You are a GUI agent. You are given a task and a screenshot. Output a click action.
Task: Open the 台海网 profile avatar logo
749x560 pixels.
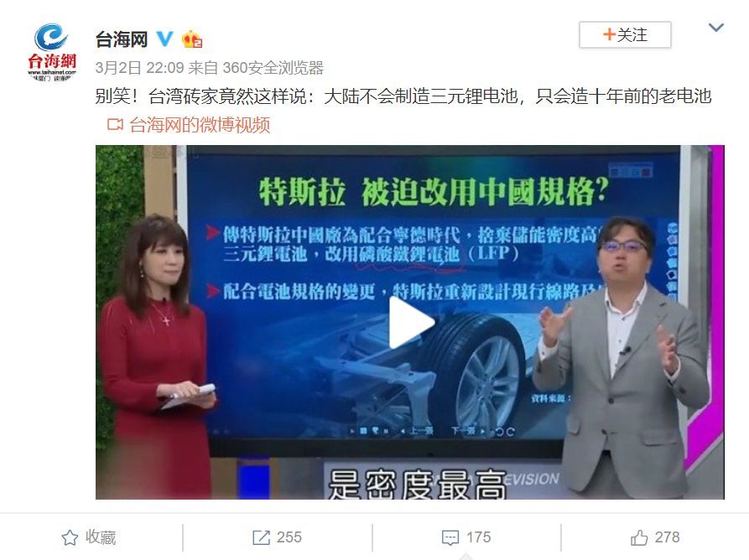pos(52,52)
